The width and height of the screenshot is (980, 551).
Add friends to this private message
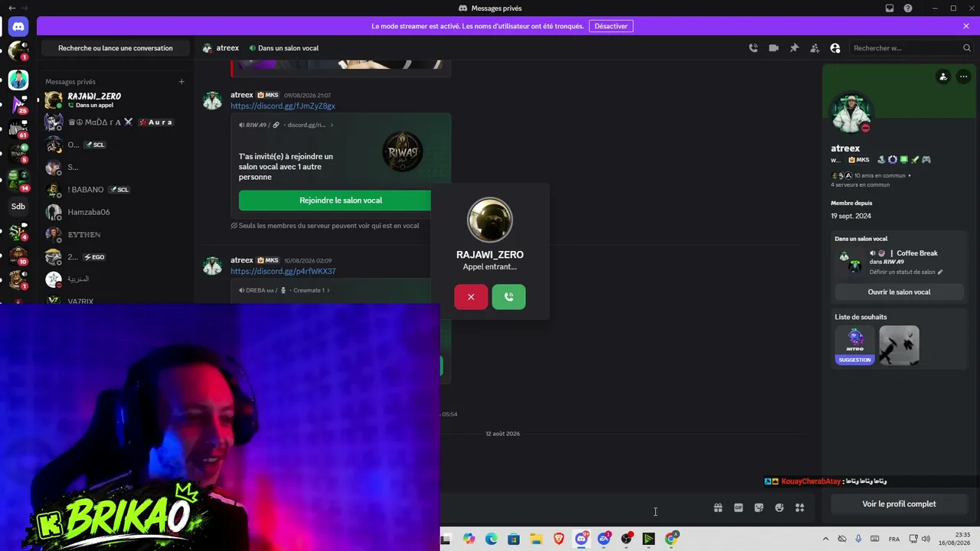[815, 48]
